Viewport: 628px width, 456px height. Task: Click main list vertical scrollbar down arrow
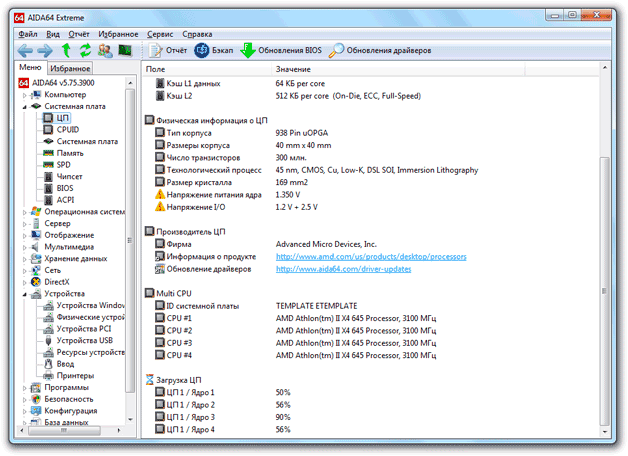coord(604,432)
